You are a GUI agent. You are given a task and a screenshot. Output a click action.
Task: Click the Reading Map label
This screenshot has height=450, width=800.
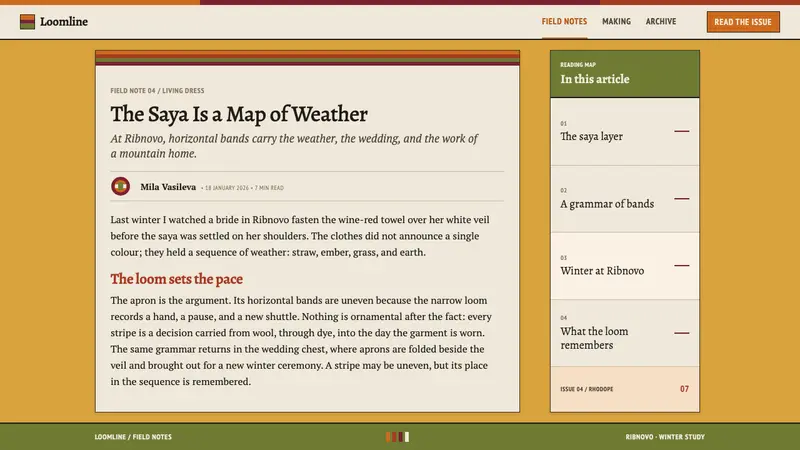[578, 65]
